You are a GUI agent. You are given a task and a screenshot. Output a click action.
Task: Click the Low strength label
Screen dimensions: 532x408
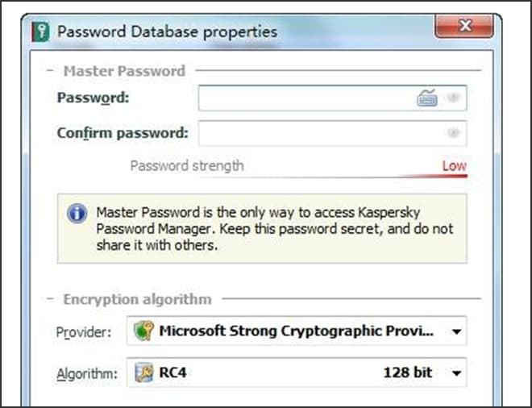pos(454,166)
